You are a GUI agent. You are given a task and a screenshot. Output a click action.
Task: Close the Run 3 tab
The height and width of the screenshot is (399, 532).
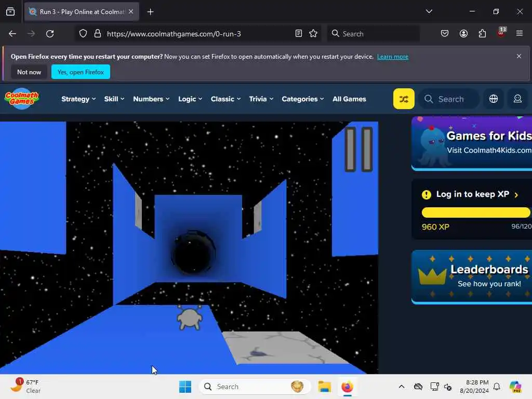pyautogui.click(x=131, y=11)
